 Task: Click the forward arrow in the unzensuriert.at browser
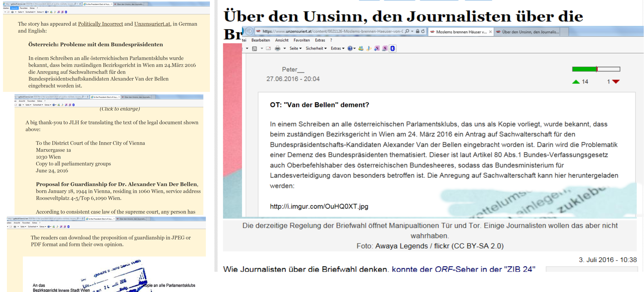[249, 31]
